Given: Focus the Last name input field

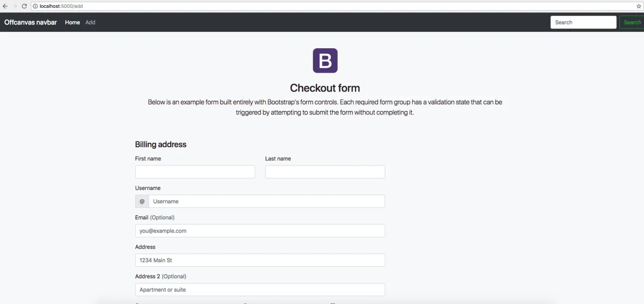Looking at the screenshot, I should click(325, 172).
